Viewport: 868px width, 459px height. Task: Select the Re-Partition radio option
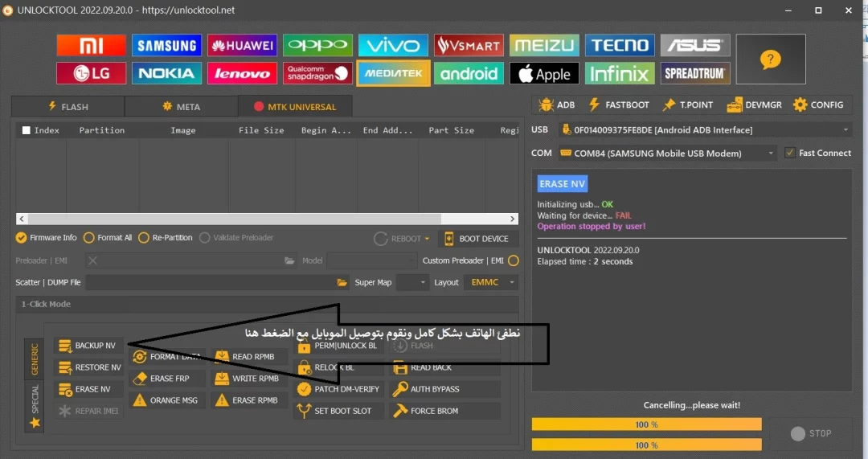[144, 238]
